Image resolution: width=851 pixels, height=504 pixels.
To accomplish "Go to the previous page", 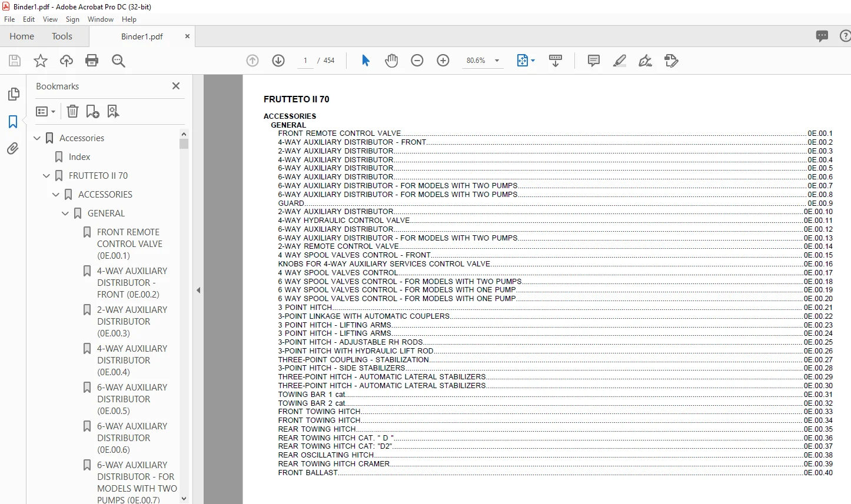I will (252, 61).
